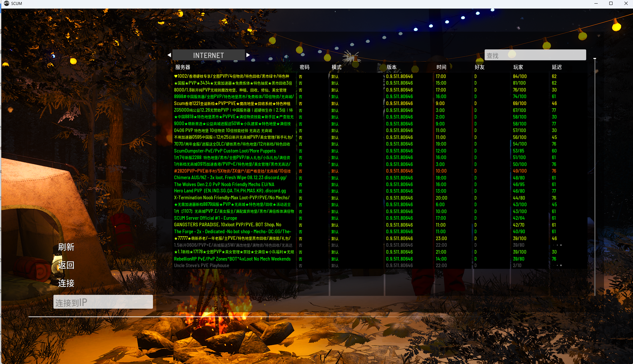Screen dimensions: 633x364
Task: Click the left arrow beside INTERNET
Action: tap(169, 55)
